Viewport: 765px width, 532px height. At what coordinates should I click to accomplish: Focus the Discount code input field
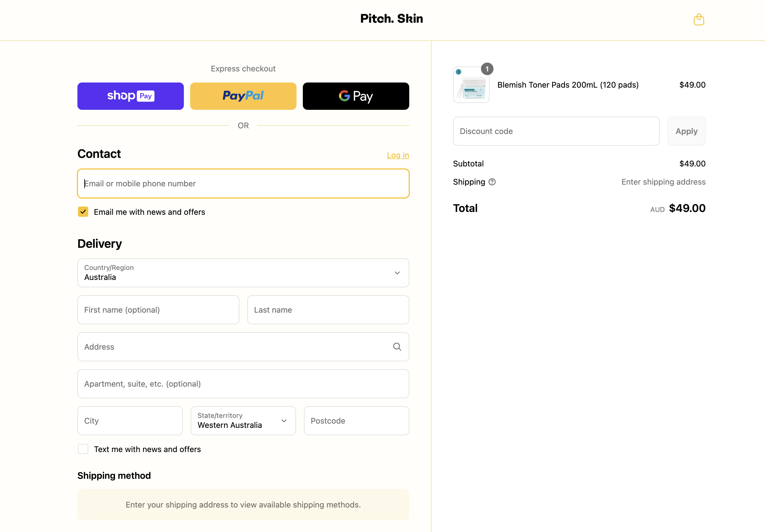pos(556,131)
